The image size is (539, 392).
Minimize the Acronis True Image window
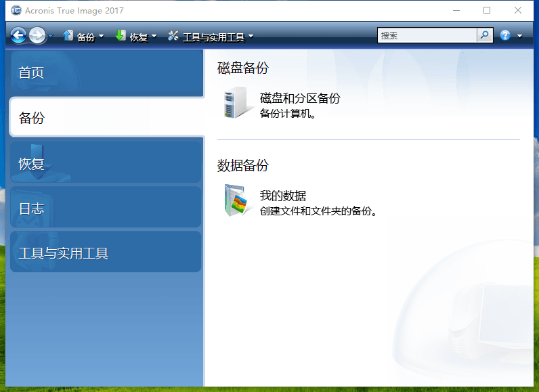pyautogui.click(x=456, y=10)
